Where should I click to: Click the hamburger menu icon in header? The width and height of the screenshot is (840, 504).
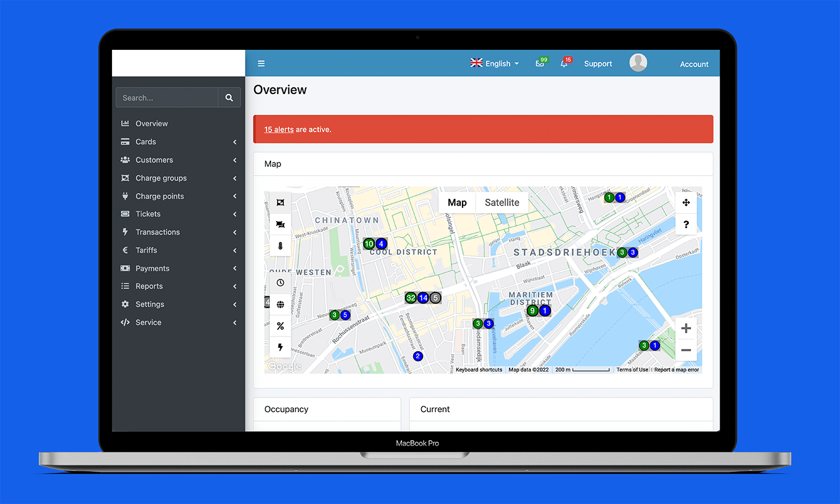261,64
